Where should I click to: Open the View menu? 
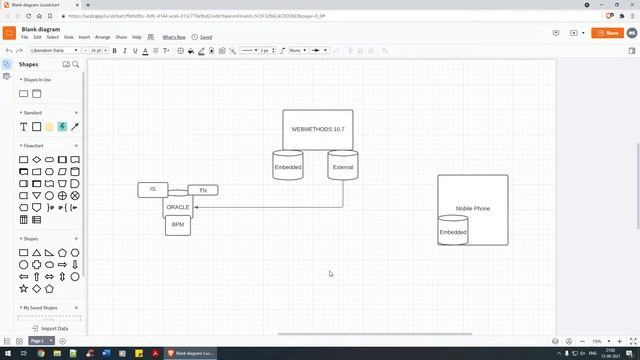pyautogui.click(x=69, y=37)
